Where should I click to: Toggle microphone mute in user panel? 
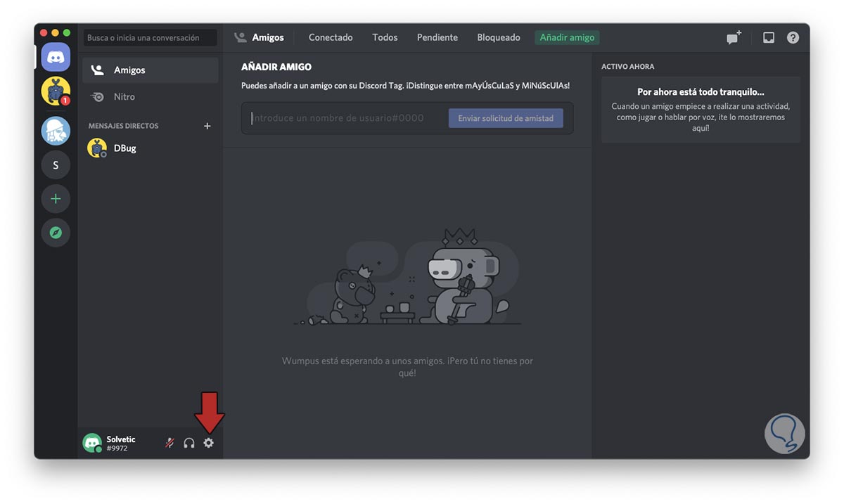pos(170,443)
